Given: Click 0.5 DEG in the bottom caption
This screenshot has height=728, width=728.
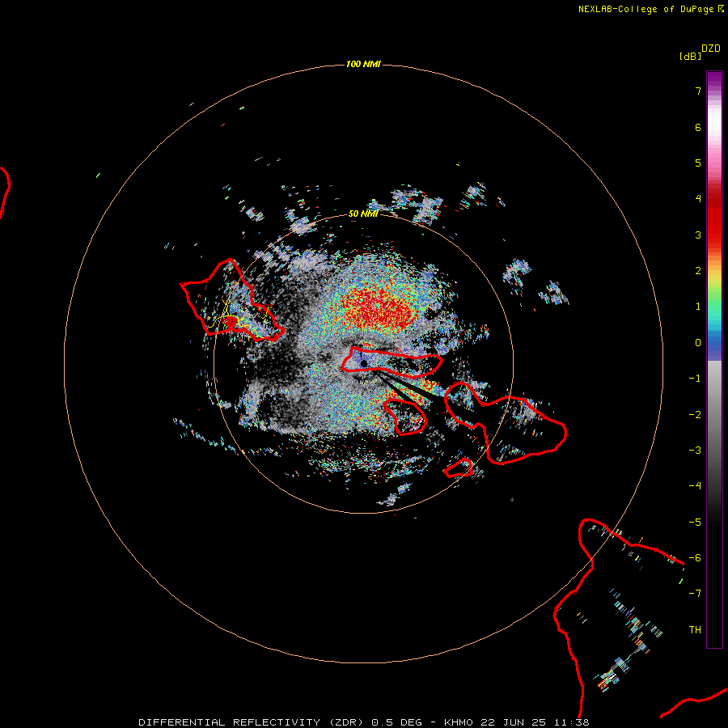Looking at the screenshot, I should [x=396, y=722].
